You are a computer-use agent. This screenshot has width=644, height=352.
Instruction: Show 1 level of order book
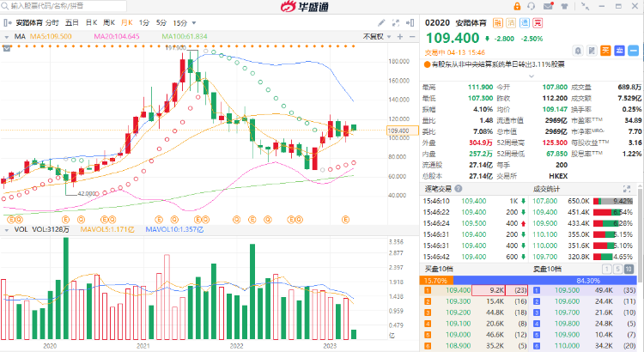click(606, 269)
